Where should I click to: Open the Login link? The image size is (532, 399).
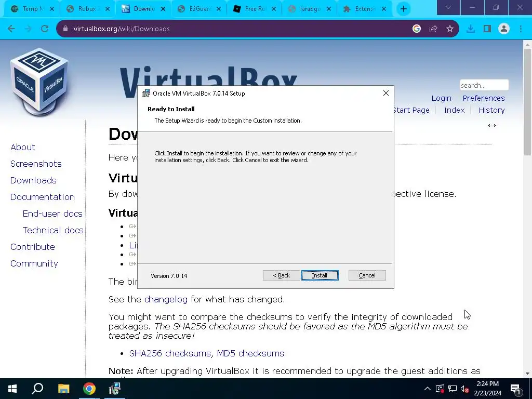tap(442, 98)
